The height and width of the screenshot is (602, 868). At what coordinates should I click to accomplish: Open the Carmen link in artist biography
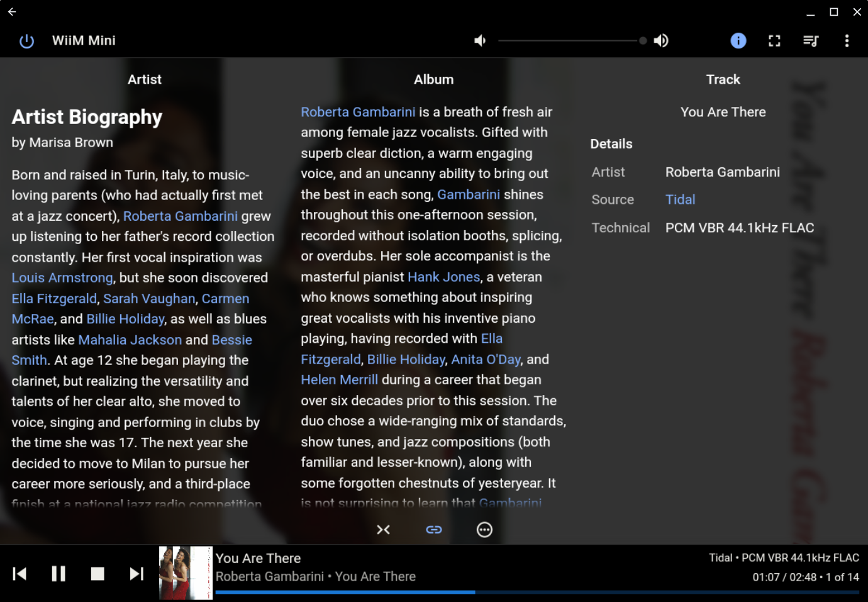(x=226, y=298)
